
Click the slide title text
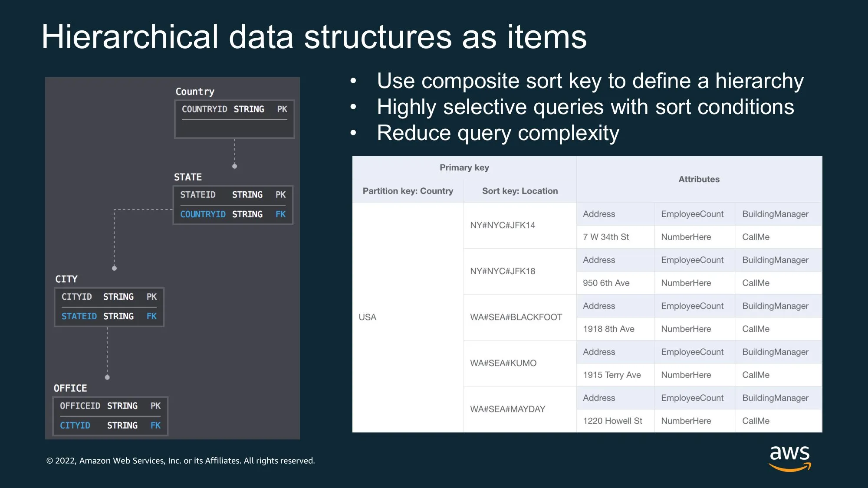[314, 37]
